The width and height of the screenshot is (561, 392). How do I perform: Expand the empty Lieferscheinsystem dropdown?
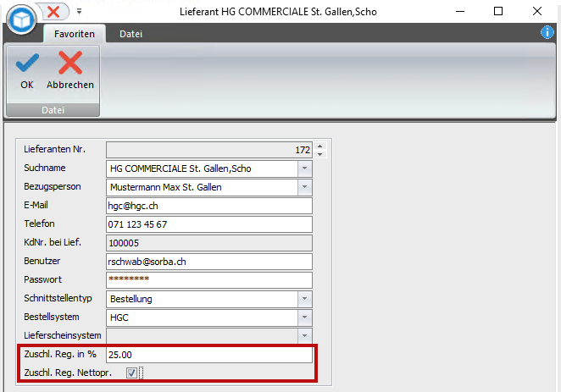(x=304, y=336)
